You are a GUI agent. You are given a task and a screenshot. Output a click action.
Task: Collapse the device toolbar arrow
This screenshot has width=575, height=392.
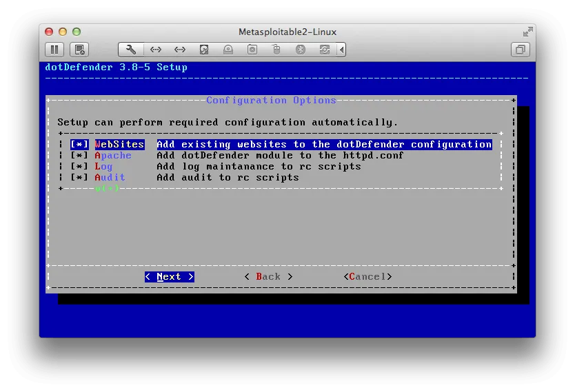(342, 50)
